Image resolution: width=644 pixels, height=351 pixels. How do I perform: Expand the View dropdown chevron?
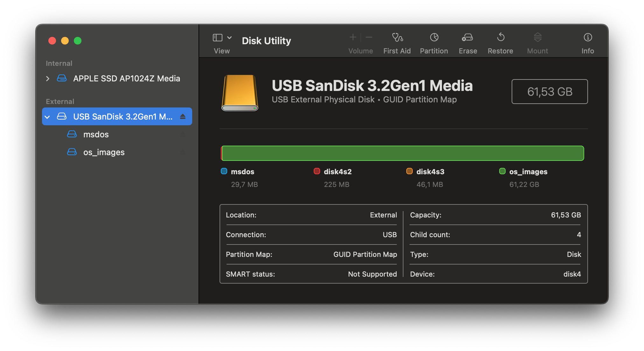coord(229,38)
